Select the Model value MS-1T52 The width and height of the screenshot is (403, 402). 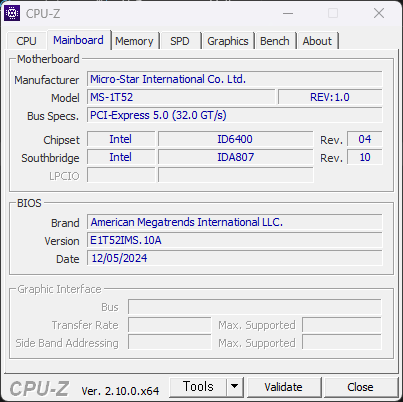181,97
